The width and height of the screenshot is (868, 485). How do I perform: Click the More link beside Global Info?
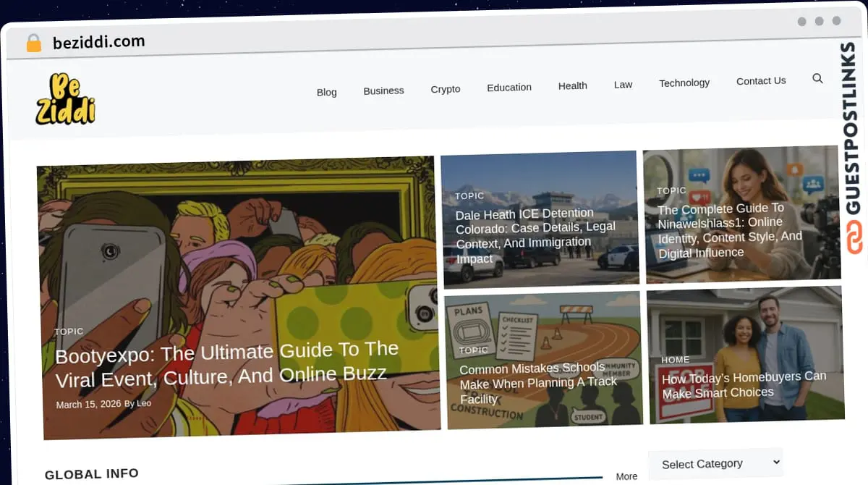[626, 476]
